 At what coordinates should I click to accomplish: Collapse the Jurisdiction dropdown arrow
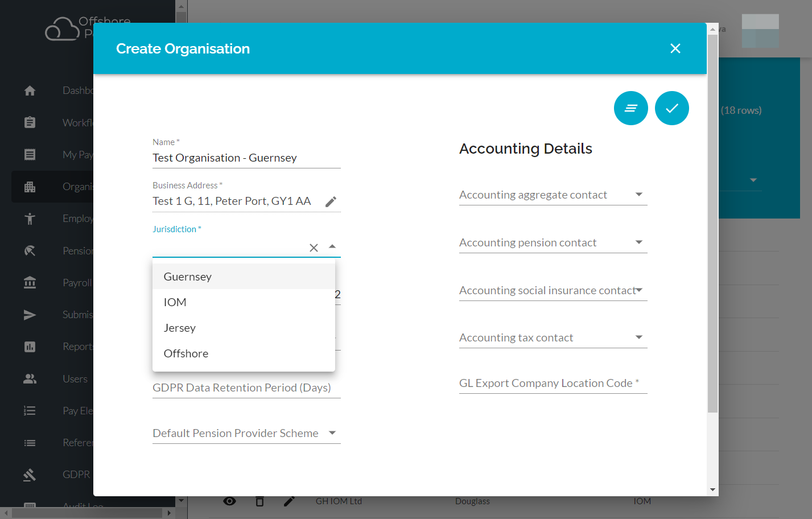tap(332, 246)
